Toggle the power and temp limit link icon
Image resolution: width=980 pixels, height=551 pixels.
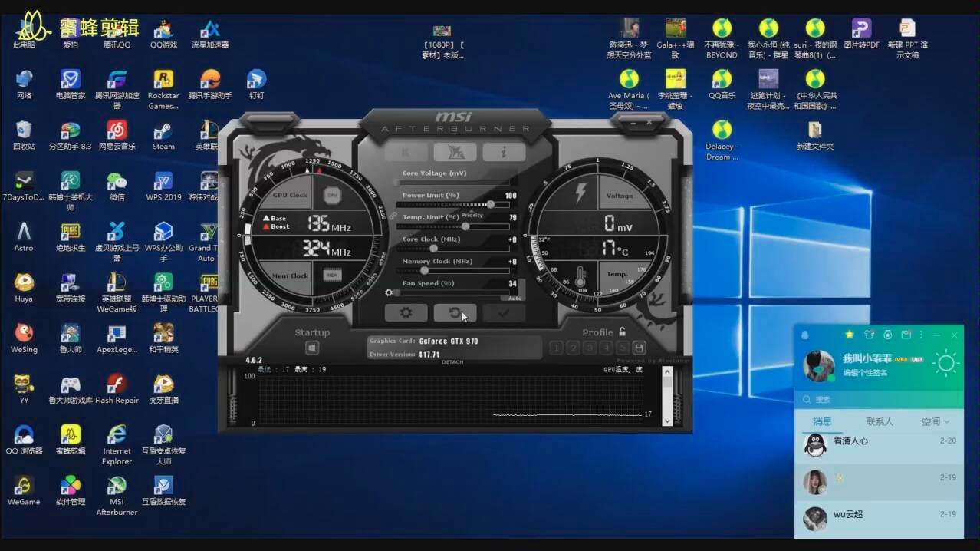click(393, 217)
